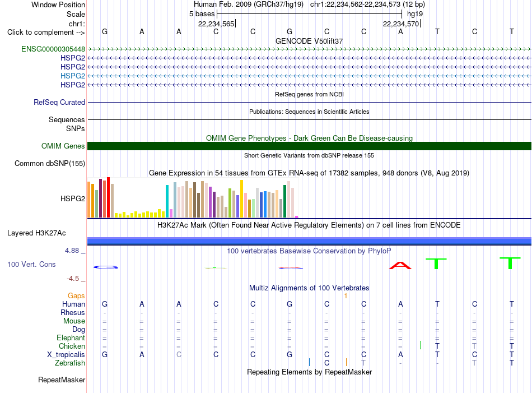This screenshot has width=532, height=393.
Task: Click the 22,234,565 position marker
Action: pyautogui.click(x=217, y=24)
